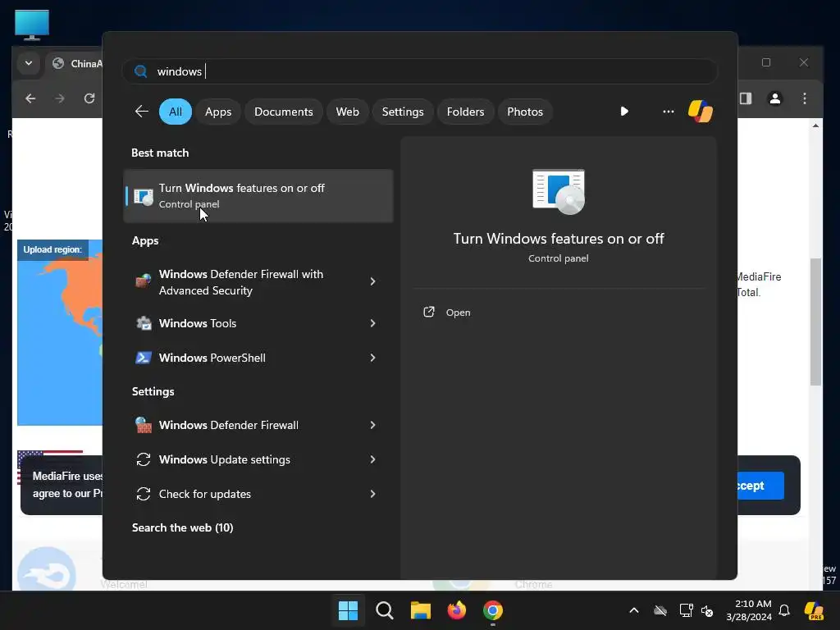Viewport: 840px width, 630px height.
Task: Toggle Chrome's side panel button
Action: (x=746, y=98)
